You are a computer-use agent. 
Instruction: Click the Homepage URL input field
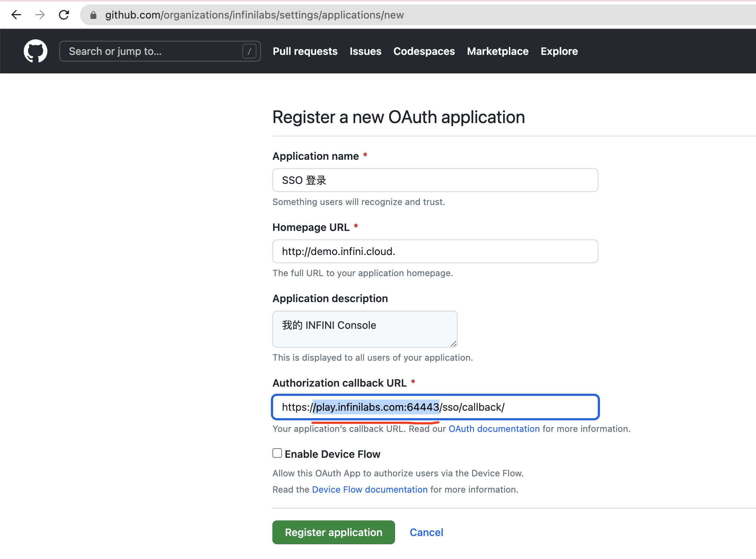(435, 251)
